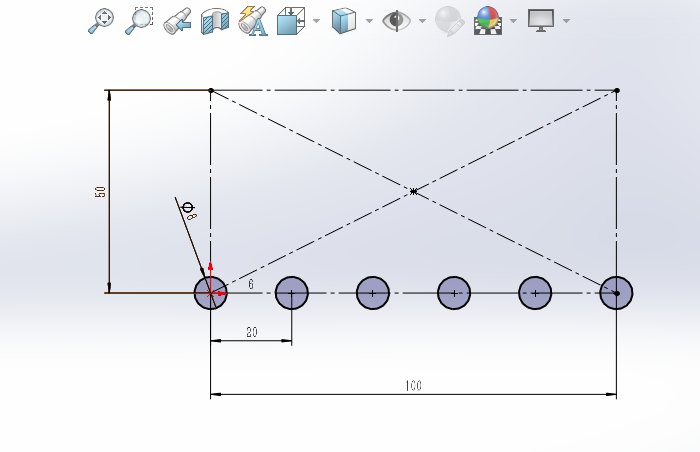
Task: Click the View Settings monitor icon
Action: [x=541, y=21]
